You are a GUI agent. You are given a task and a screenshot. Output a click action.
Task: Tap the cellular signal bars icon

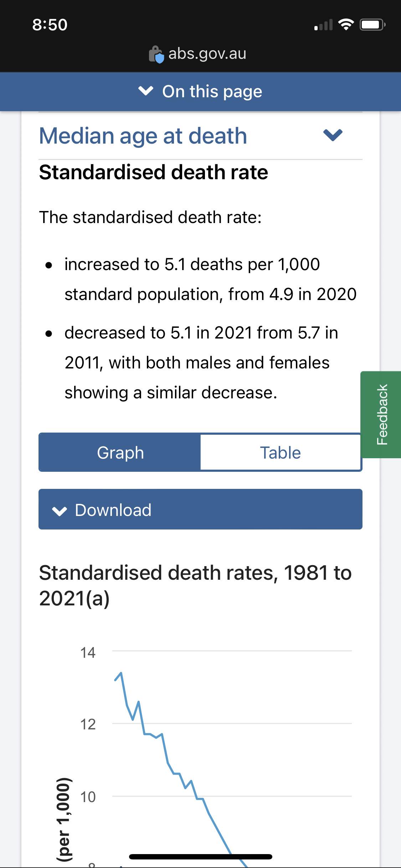point(323,25)
